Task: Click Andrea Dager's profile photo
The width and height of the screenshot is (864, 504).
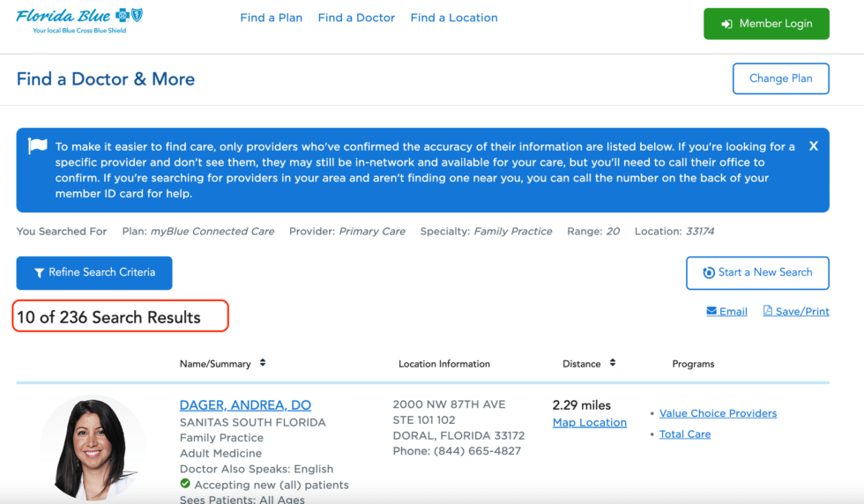Action: 93,448
